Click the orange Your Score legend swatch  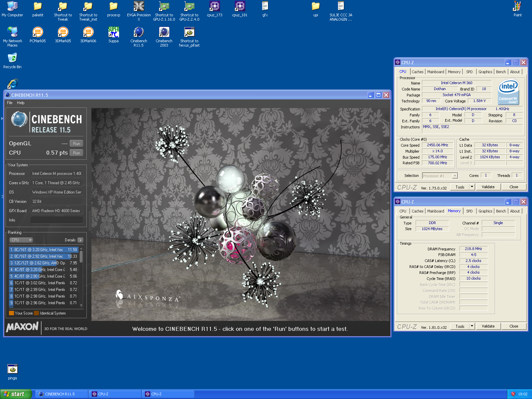click(11, 313)
